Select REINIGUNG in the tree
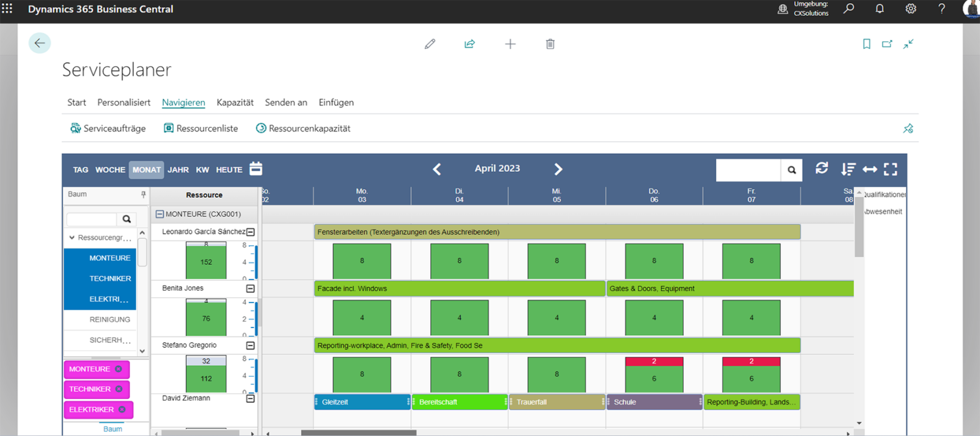The height and width of the screenshot is (436, 980). [100, 319]
